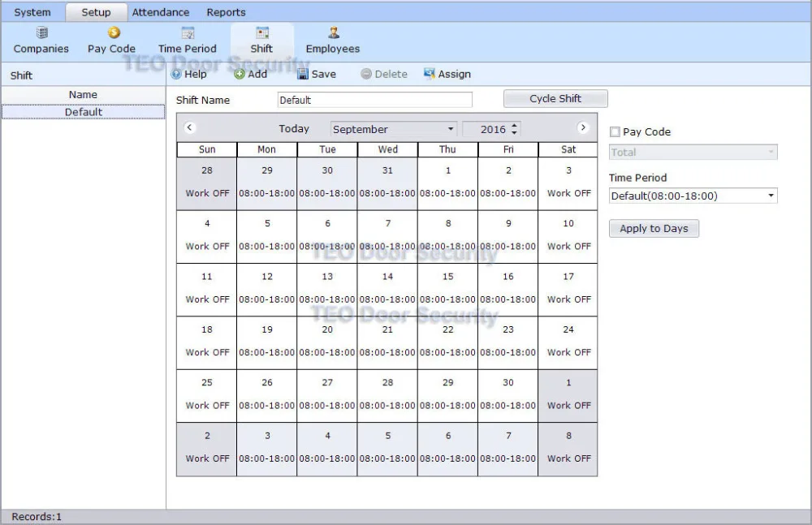The width and height of the screenshot is (812, 525).
Task: Select September 5 calendar cell
Action: (266, 237)
